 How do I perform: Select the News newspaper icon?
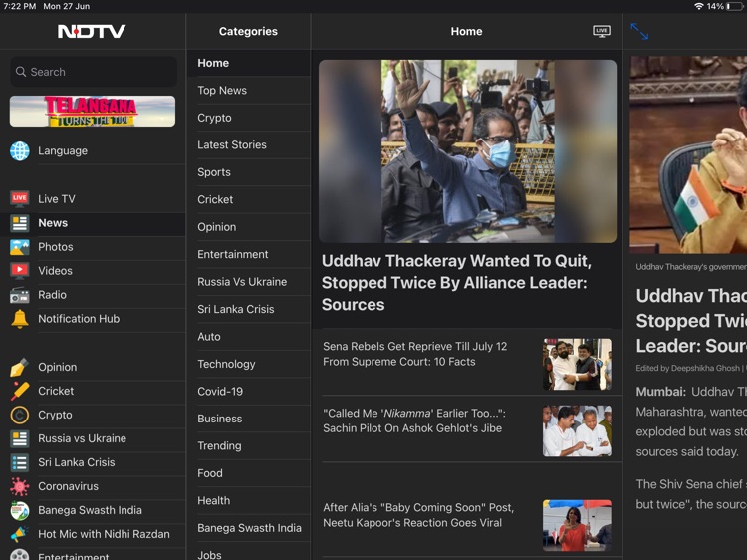tap(20, 223)
